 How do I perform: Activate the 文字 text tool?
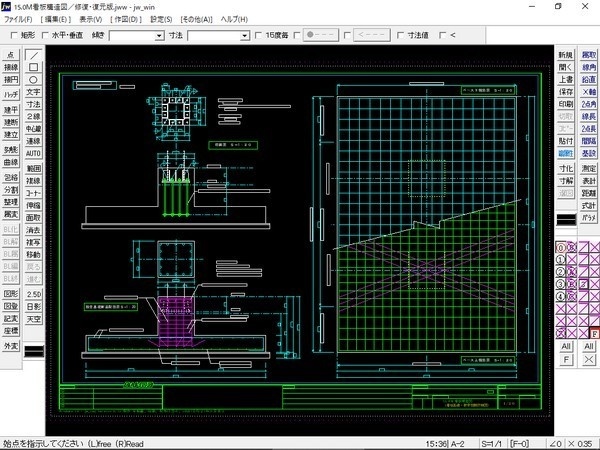33,92
